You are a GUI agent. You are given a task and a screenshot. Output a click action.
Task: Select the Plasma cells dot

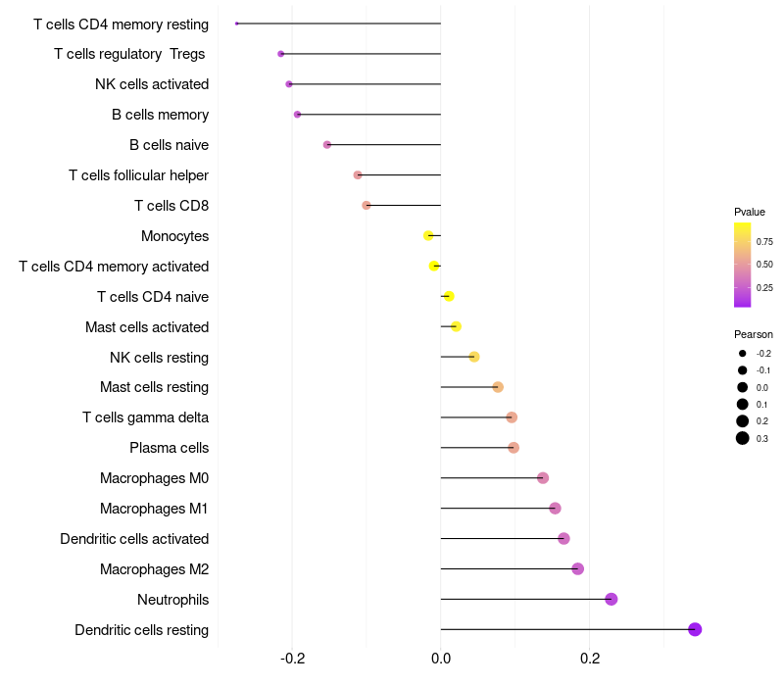514,448
